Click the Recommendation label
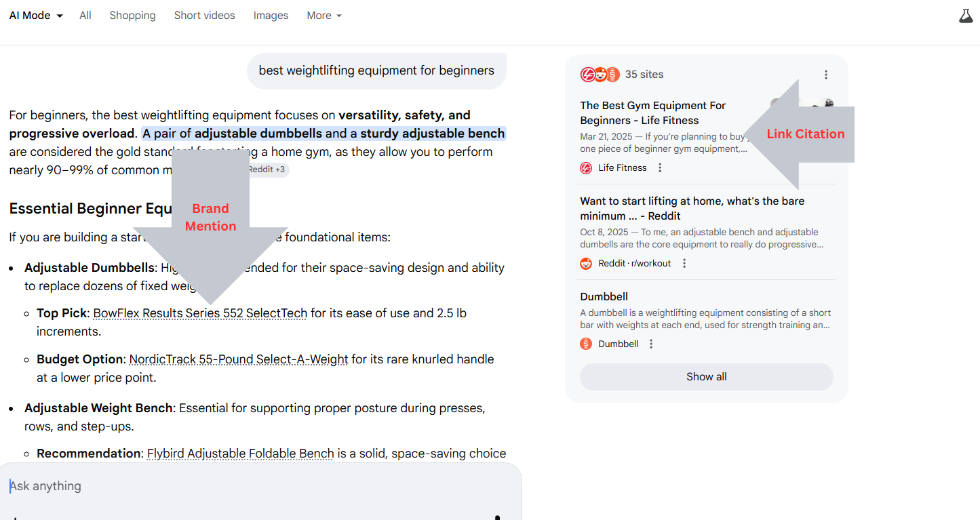The image size is (980, 520). pyautogui.click(x=89, y=454)
